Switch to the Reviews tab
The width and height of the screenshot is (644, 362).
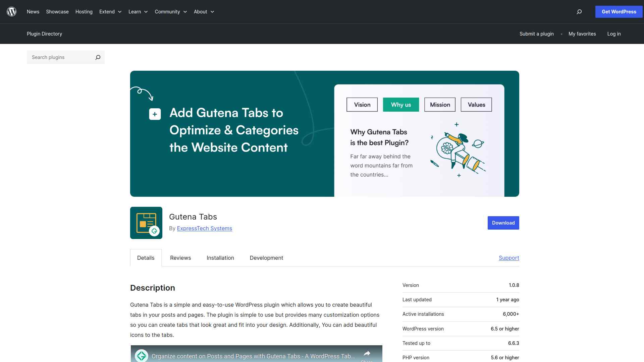[x=180, y=258]
